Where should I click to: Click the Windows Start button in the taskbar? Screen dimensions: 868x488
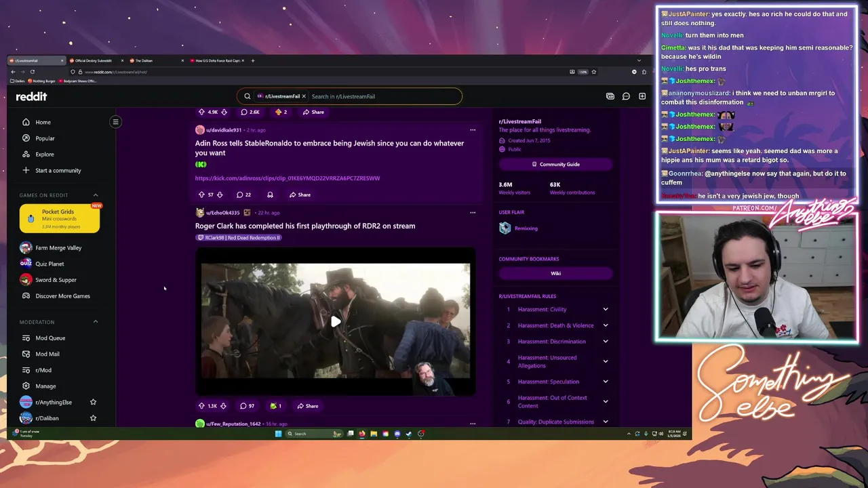click(x=278, y=434)
